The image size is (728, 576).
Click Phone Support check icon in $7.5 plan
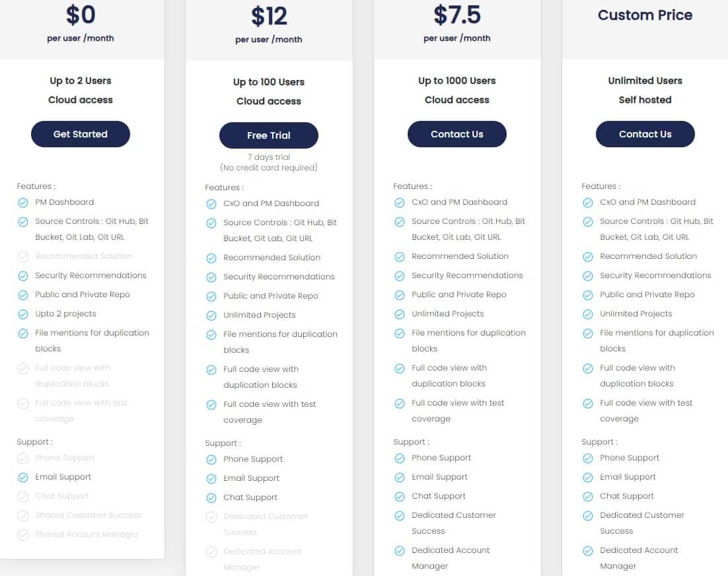click(400, 458)
